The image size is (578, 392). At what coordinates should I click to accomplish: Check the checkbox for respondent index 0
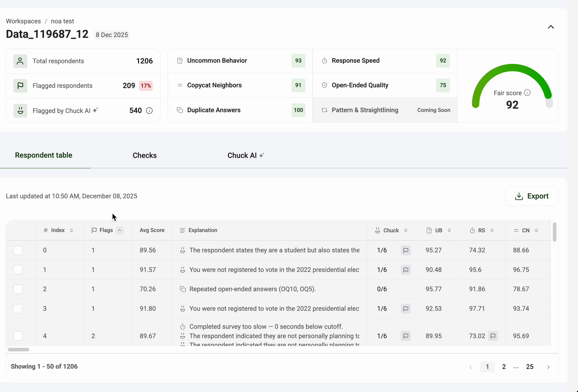pyautogui.click(x=18, y=250)
